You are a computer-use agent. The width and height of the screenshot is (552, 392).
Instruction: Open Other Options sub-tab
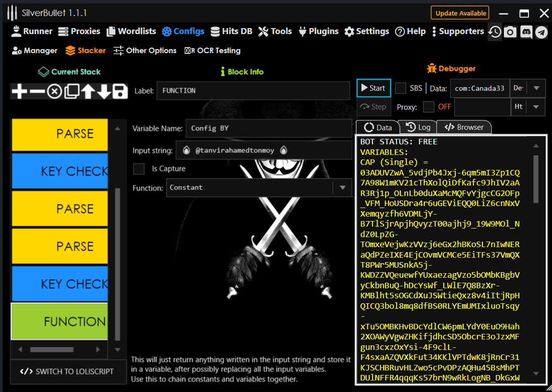point(145,51)
